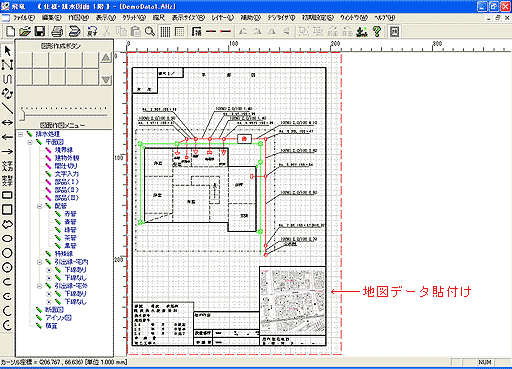Click the printer icon in toolbar
The image size is (512, 369).
(x=57, y=32)
